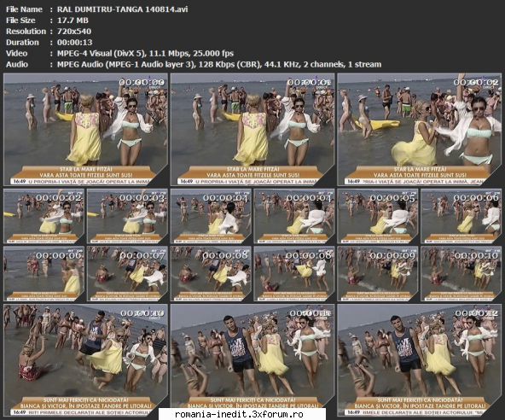The height and width of the screenshot is (420, 505).
Task: Select the audio info line 'MPEG Audio (MPEG-1 Audio layer 3)'
Action: 126,64
